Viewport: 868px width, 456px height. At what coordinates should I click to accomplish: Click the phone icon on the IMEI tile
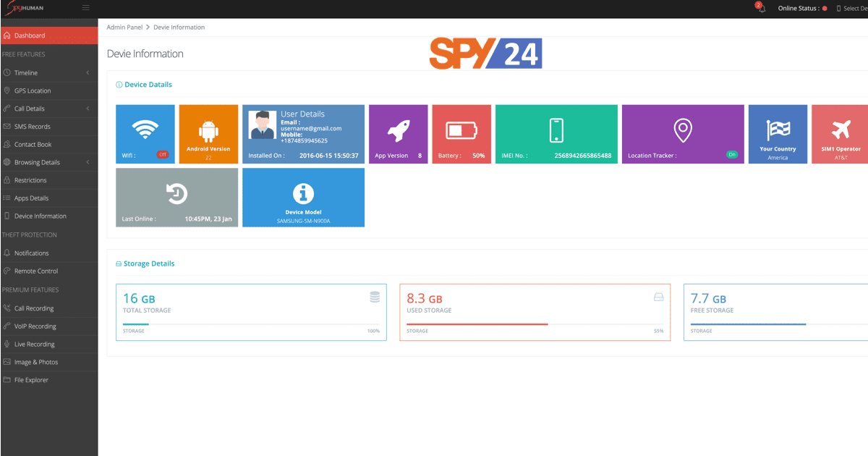[556, 130]
